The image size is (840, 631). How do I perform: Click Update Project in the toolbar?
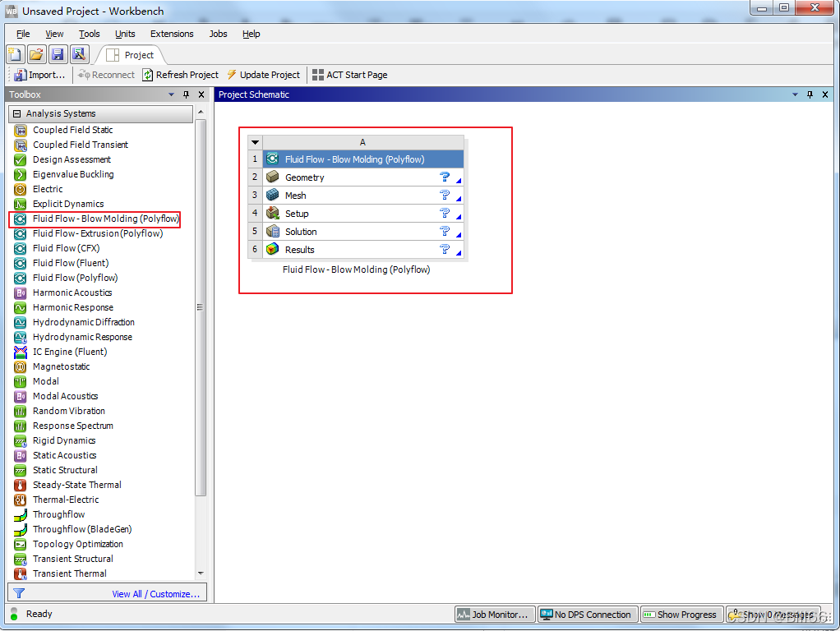263,75
